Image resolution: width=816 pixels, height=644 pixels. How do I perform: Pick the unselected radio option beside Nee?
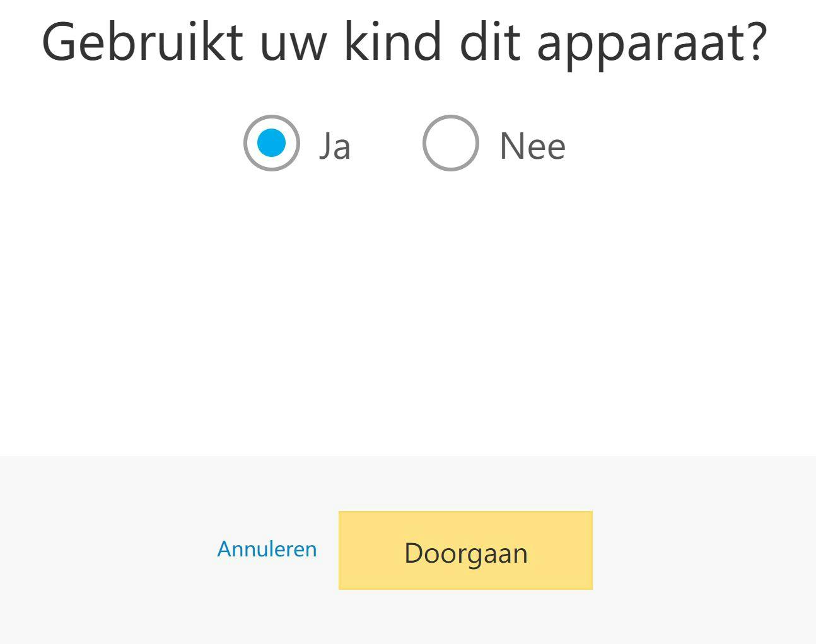click(x=450, y=143)
